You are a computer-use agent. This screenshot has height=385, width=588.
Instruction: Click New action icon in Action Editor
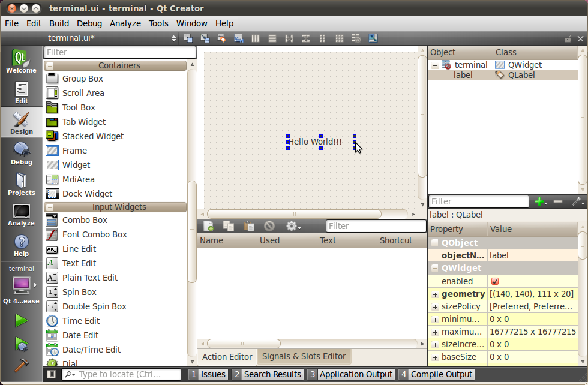pos(209,226)
